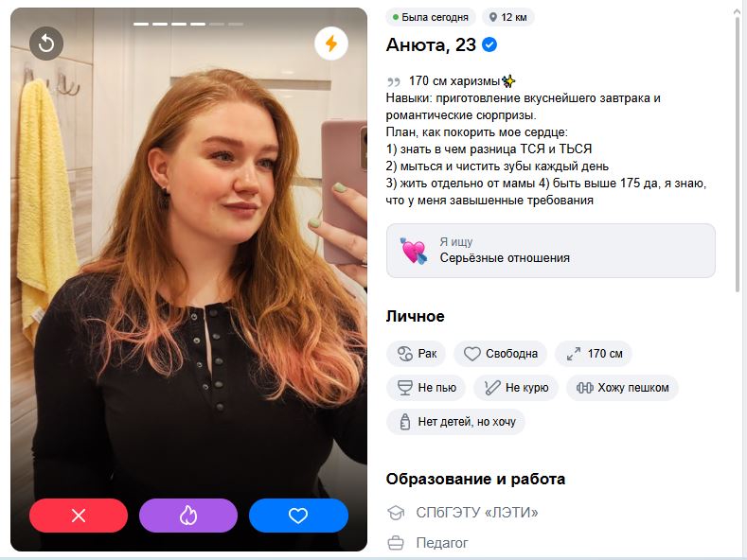Click the blue verified checkmark badge
Screen dimensions: 747x560
[x=489, y=44]
